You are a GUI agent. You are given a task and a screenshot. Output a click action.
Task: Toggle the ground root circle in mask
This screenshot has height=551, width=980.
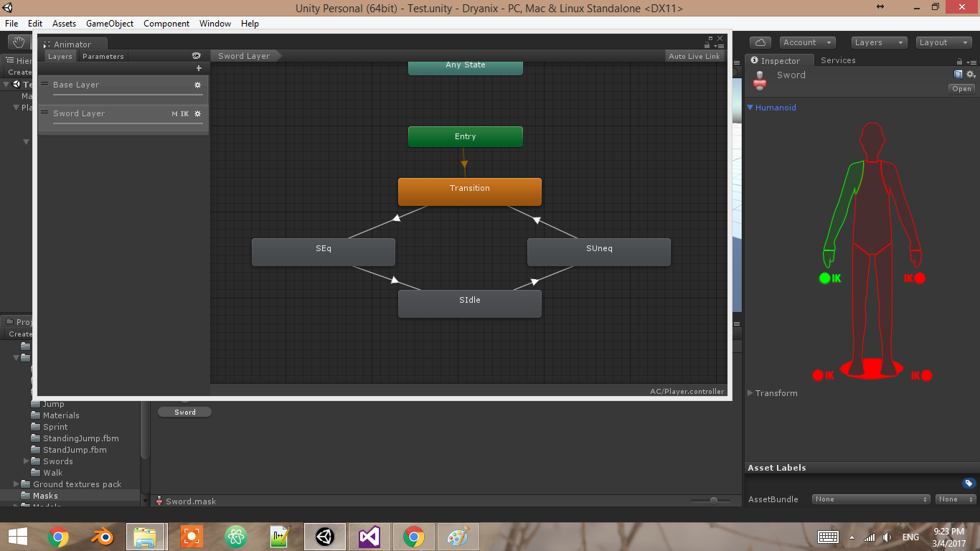(872, 369)
